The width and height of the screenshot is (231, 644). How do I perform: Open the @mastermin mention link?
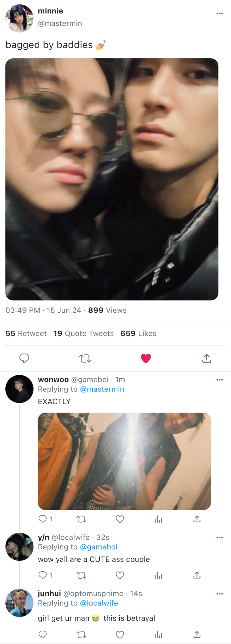coord(102,389)
